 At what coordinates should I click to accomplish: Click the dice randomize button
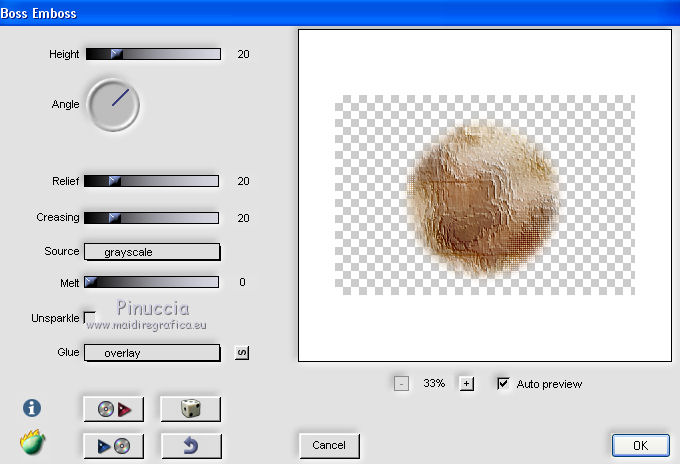pos(191,409)
